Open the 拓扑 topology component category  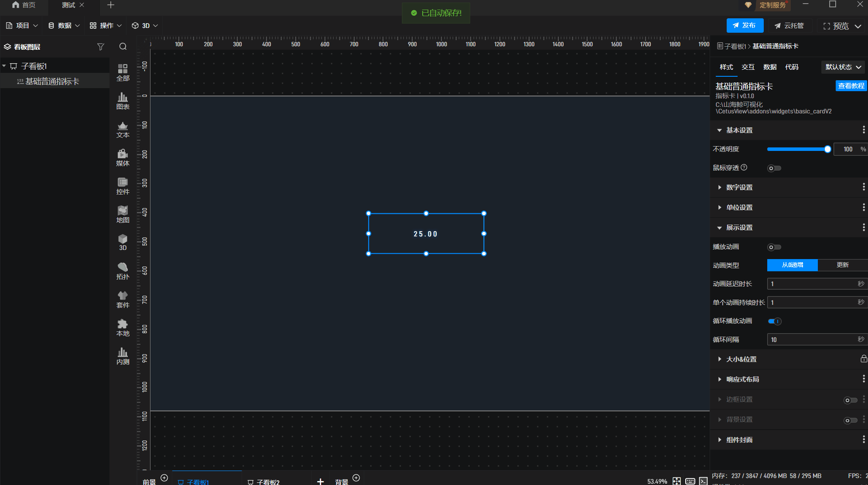pos(123,271)
